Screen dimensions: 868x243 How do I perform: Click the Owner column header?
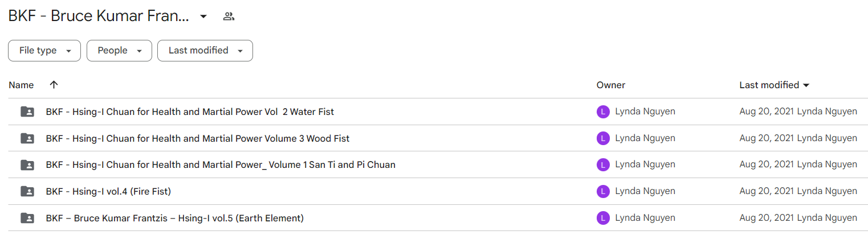tap(611, 85)
